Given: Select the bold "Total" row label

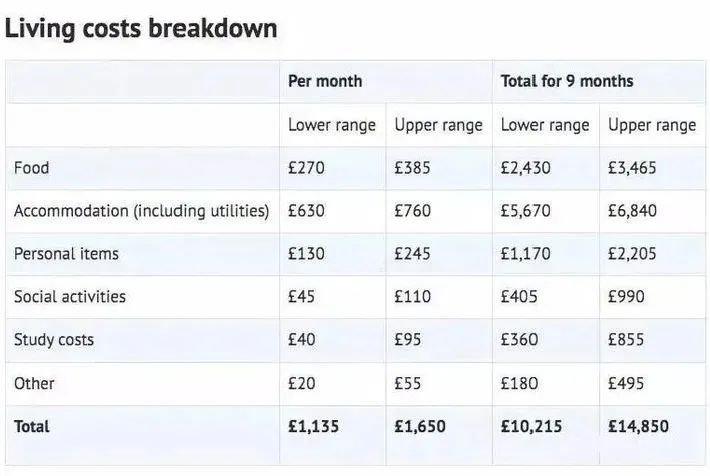Looking at the screenshot, I should pos(32,426).
